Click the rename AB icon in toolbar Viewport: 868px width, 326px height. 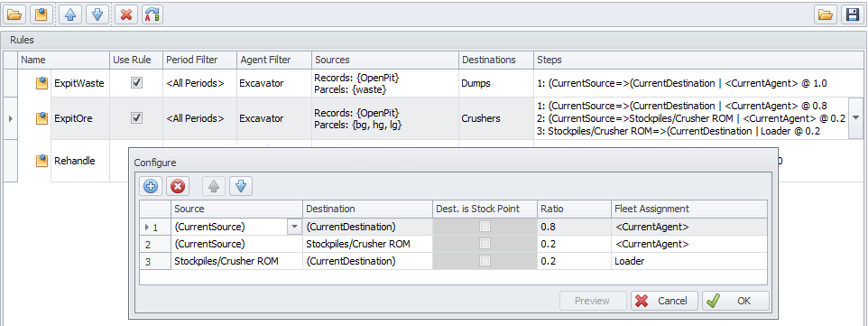[x=152, y=14]
